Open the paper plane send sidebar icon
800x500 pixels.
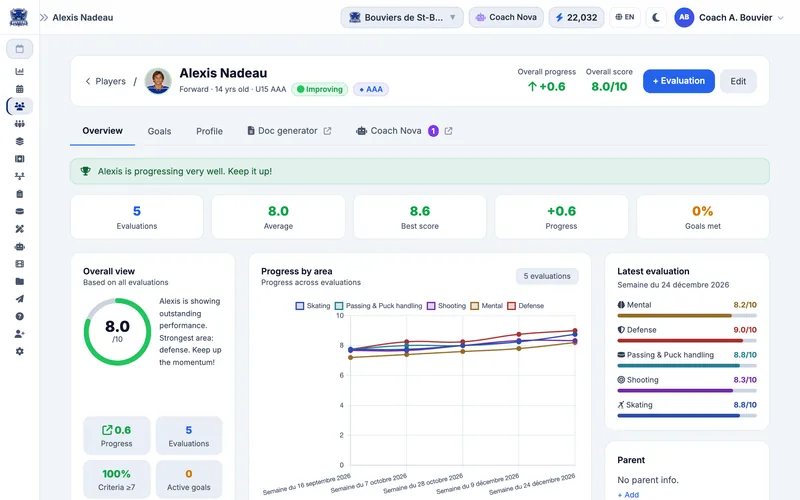pos(19,299)
